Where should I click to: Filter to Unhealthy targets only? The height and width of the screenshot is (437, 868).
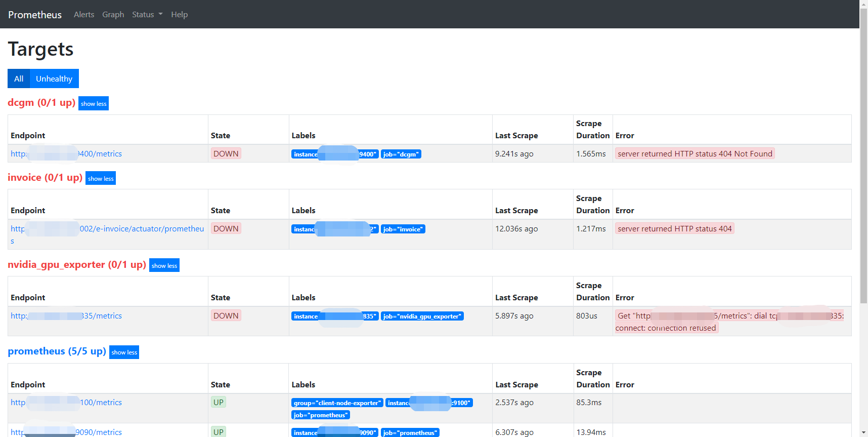pos(54,78)
